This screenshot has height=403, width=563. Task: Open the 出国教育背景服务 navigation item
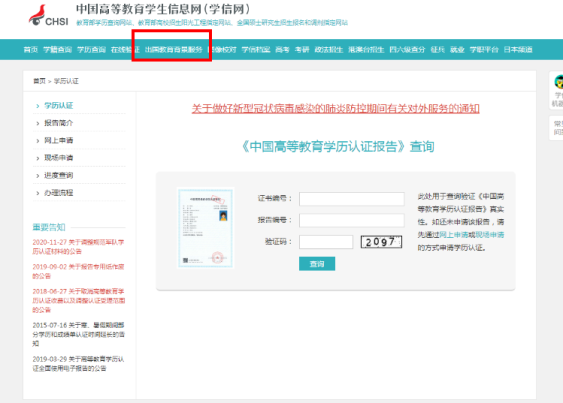coord(174,50)
